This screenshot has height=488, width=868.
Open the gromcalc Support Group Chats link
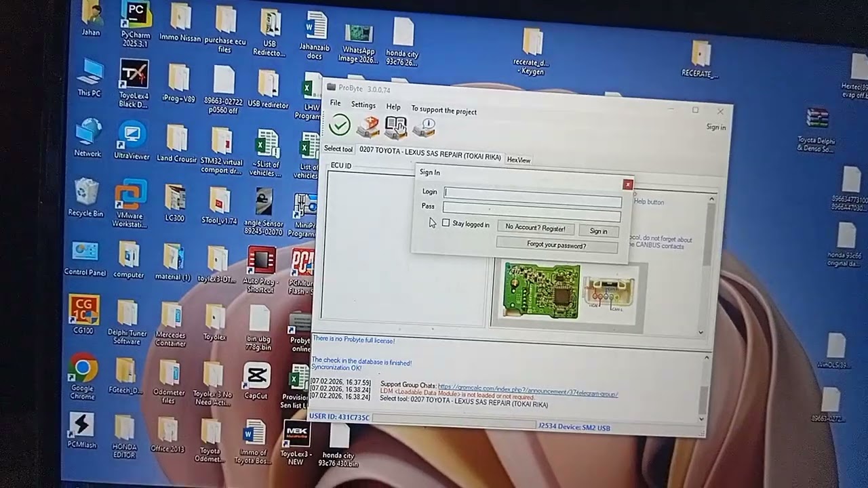tap(528, 390)
